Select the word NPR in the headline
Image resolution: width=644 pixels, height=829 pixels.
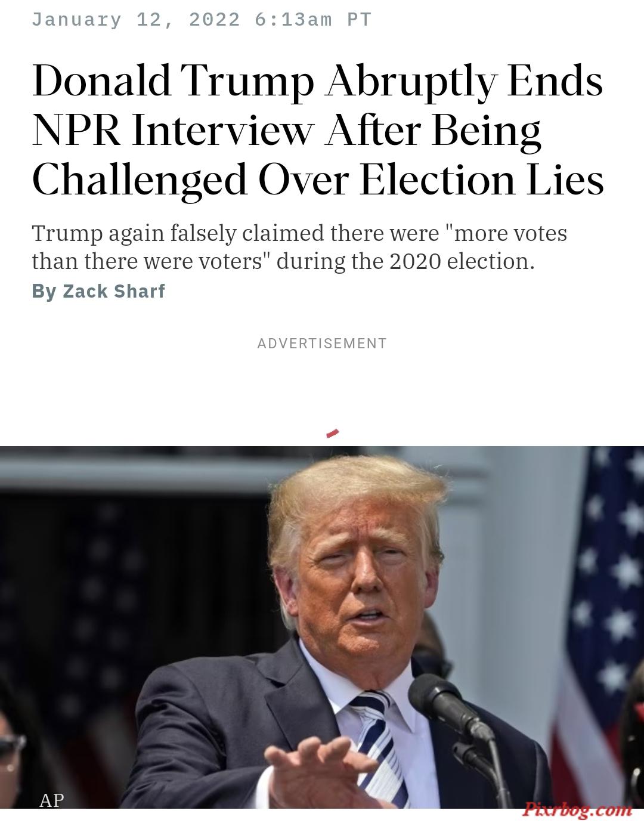[76, 130]
